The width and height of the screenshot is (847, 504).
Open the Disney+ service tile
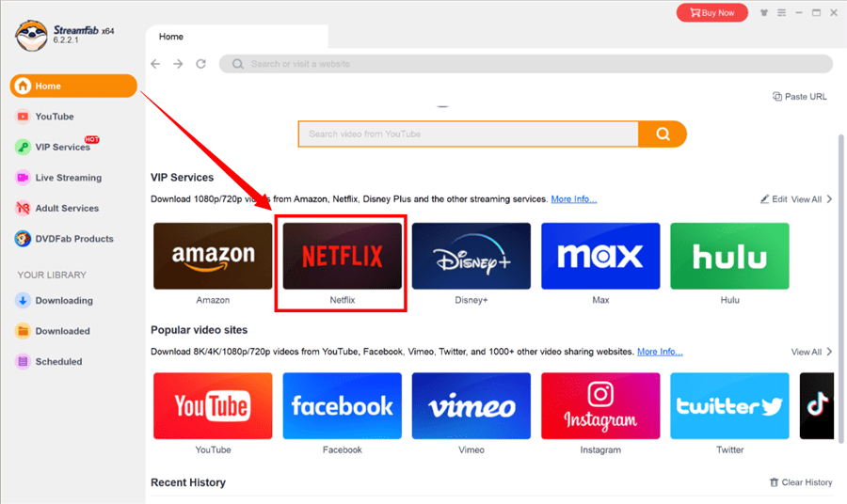471,256
